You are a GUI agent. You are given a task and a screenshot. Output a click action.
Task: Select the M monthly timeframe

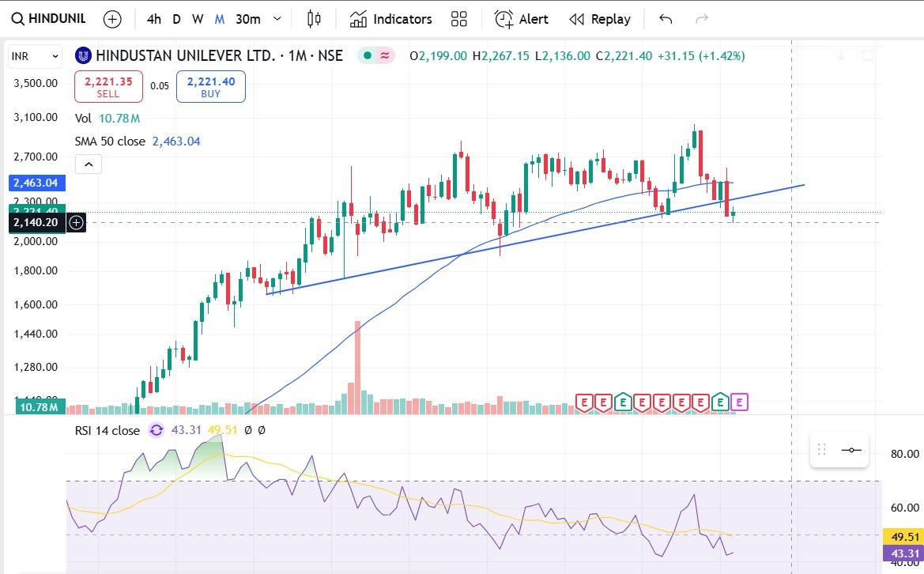pos(219,19)
